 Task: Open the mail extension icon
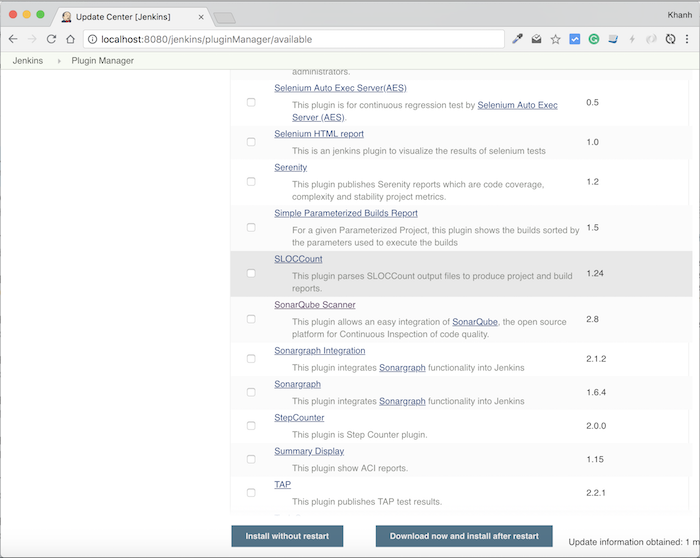point(536,39)
